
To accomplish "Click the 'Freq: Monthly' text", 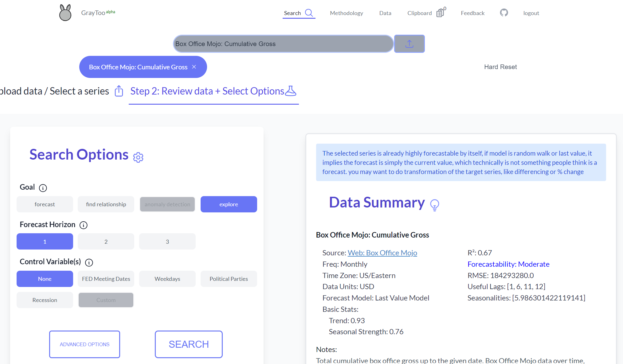I will 345,264.
